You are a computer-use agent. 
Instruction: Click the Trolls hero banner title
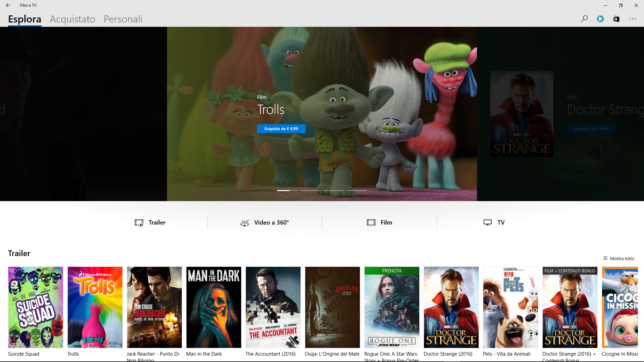click(271, 110)
